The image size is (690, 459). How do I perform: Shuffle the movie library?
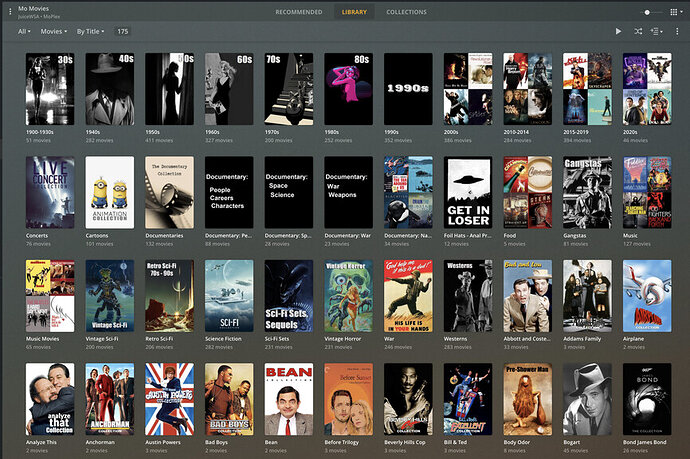pos(638,31)
